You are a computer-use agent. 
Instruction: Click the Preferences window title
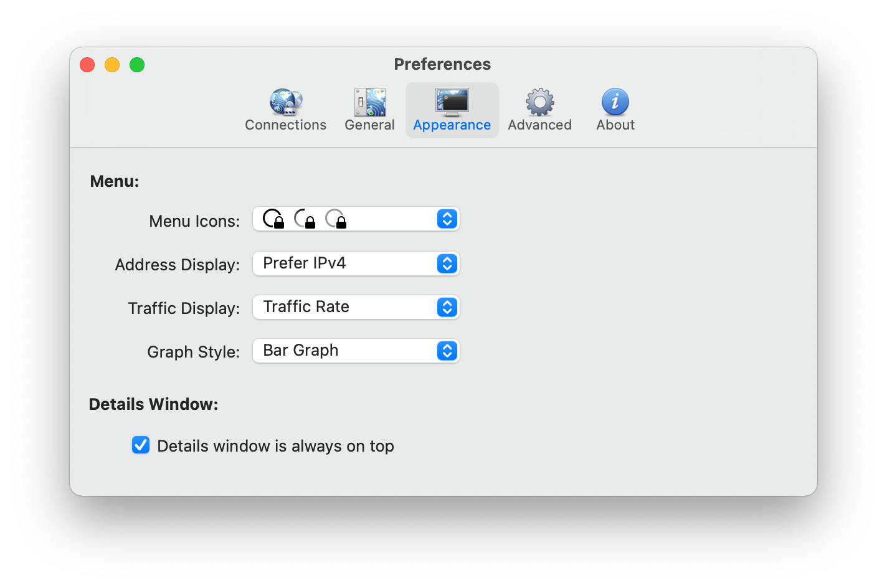442,64
